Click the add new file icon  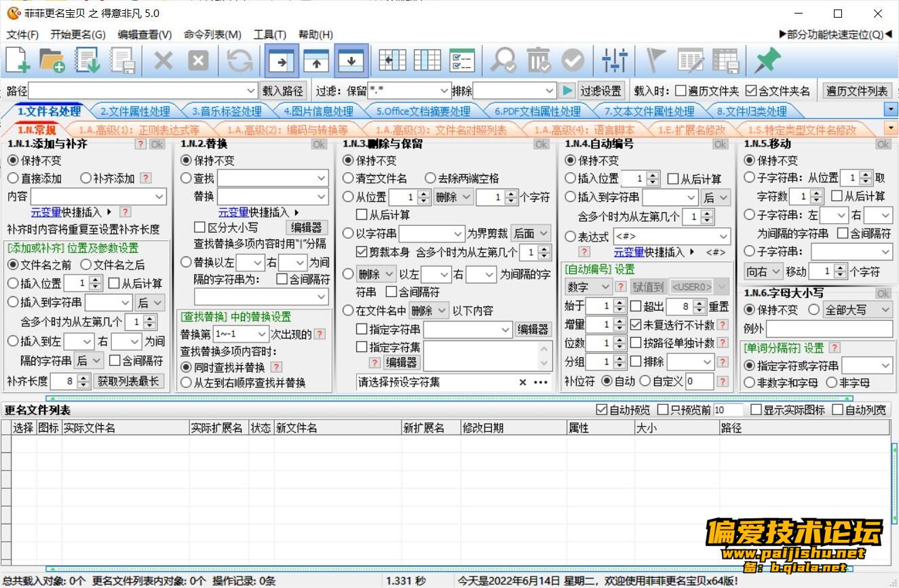18,61
